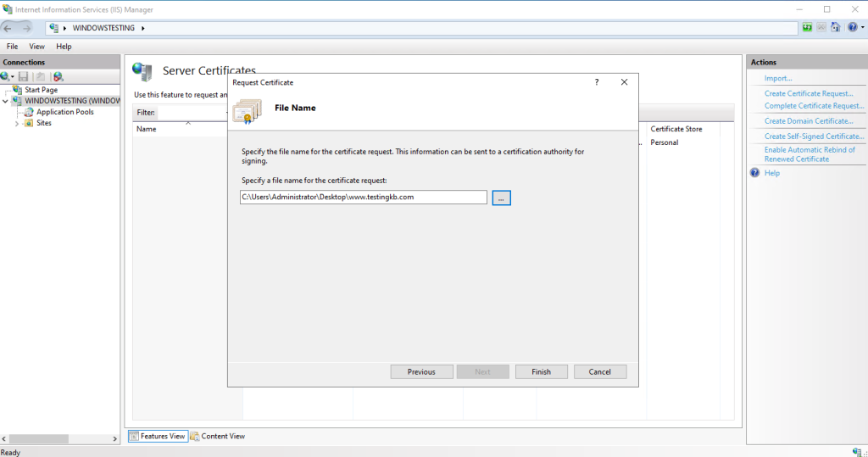Open Help via the blue question icon
This screenshot has width=868, height=457.
pos(850,28)
